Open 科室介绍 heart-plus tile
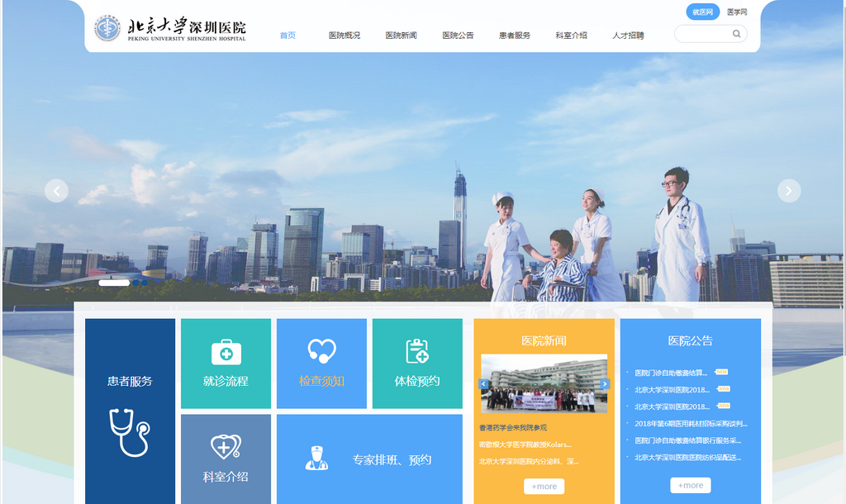The image size is (846, 504). tap(226, 459)
